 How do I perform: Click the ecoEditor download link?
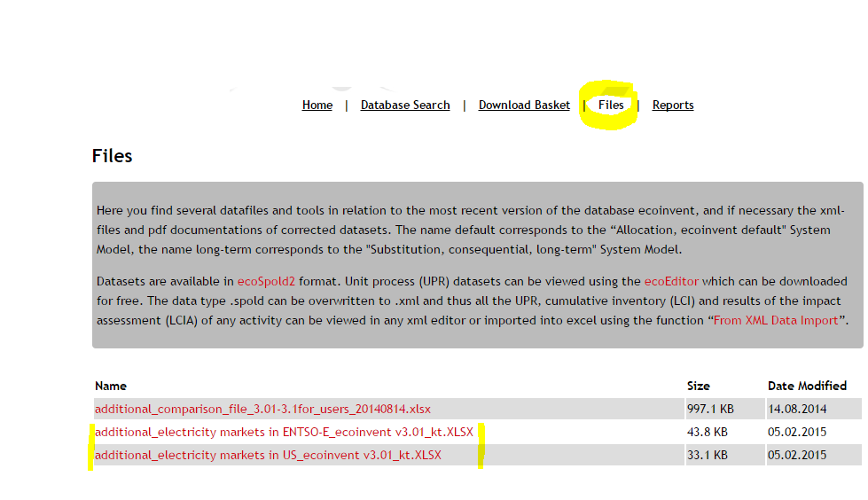click(671, 281)
